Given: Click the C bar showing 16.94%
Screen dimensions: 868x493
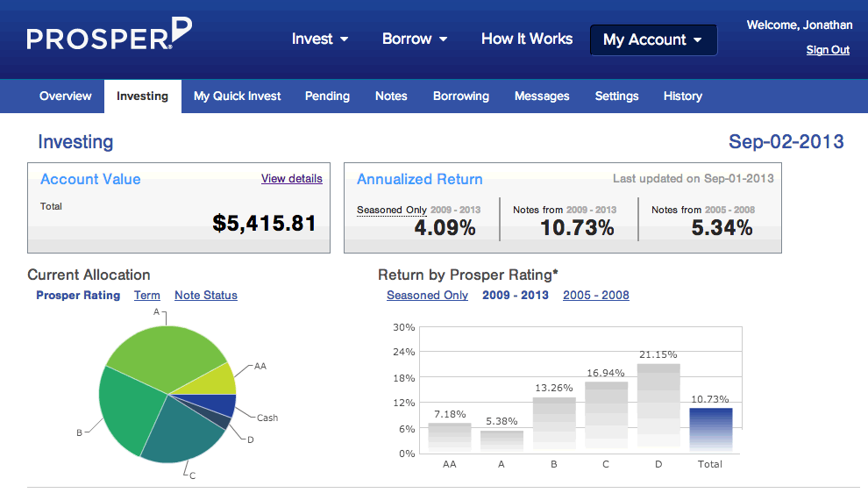Looking at the screenshot, I should [606, 417].
